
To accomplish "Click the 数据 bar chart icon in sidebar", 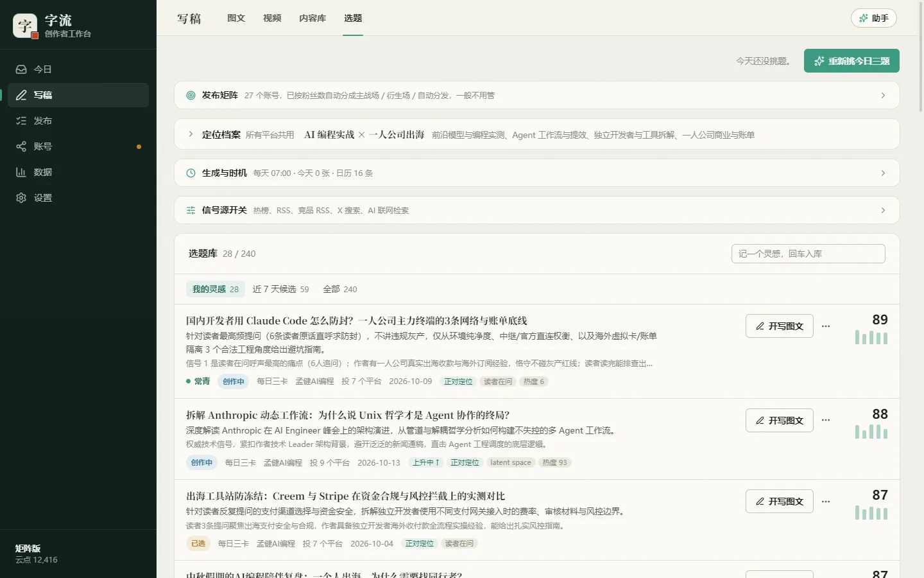I will (21, 172).
